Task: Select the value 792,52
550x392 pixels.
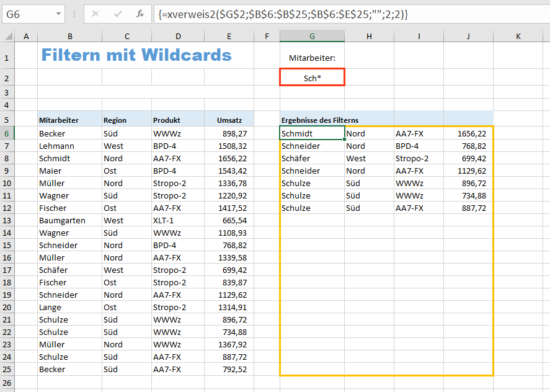Action: click(229, 370)
